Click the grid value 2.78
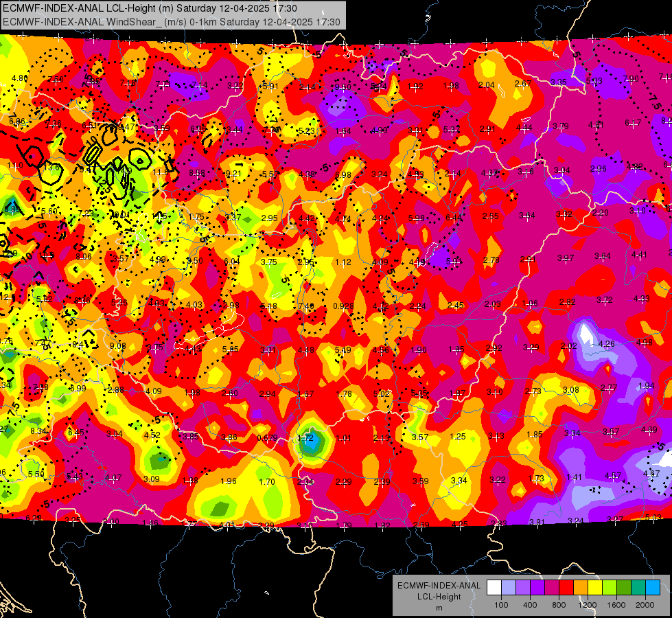The width and height of the screenshot is (672, 618). (491, 260)
